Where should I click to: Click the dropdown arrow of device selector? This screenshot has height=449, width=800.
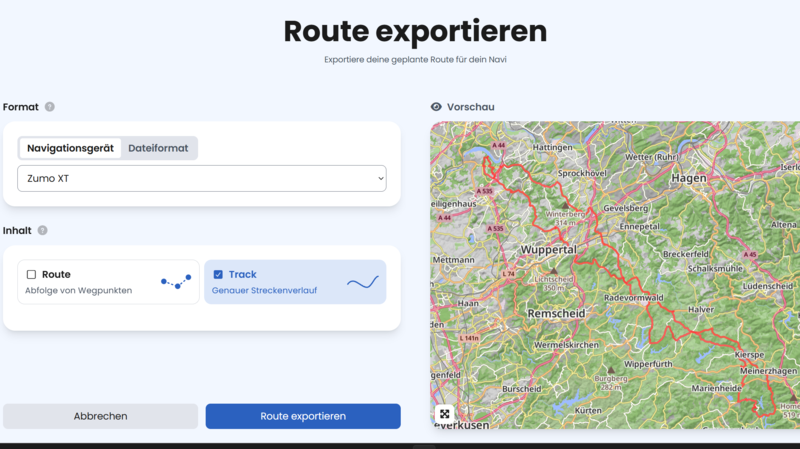click(x=381, y=179)
